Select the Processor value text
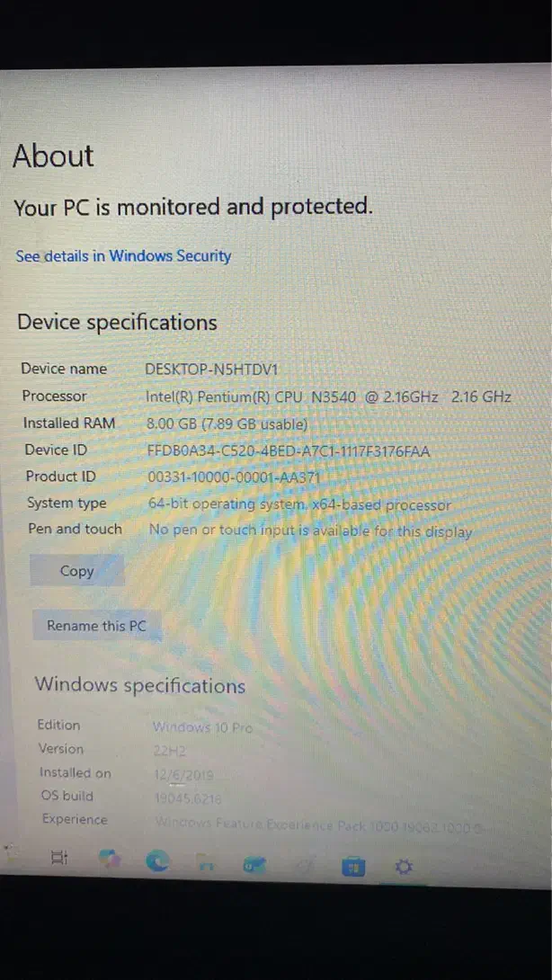Screen dimensions: 552x980 tap(328, 396)
